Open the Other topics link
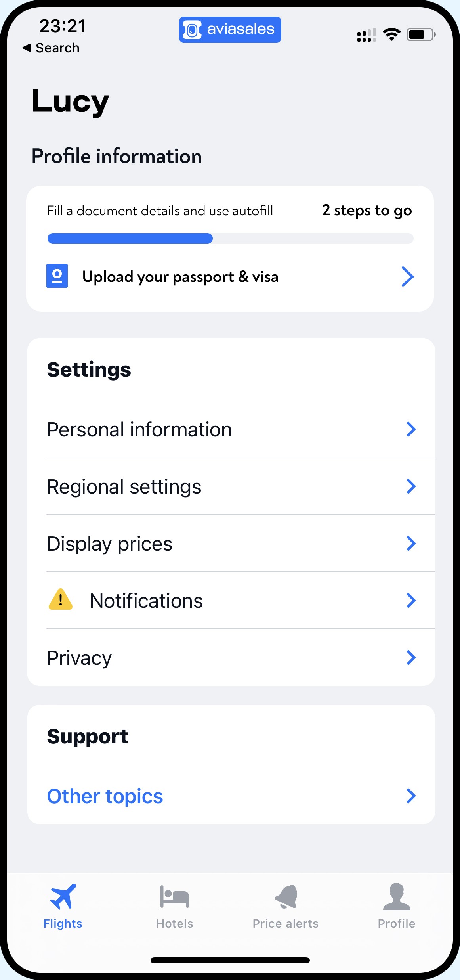 105,796
